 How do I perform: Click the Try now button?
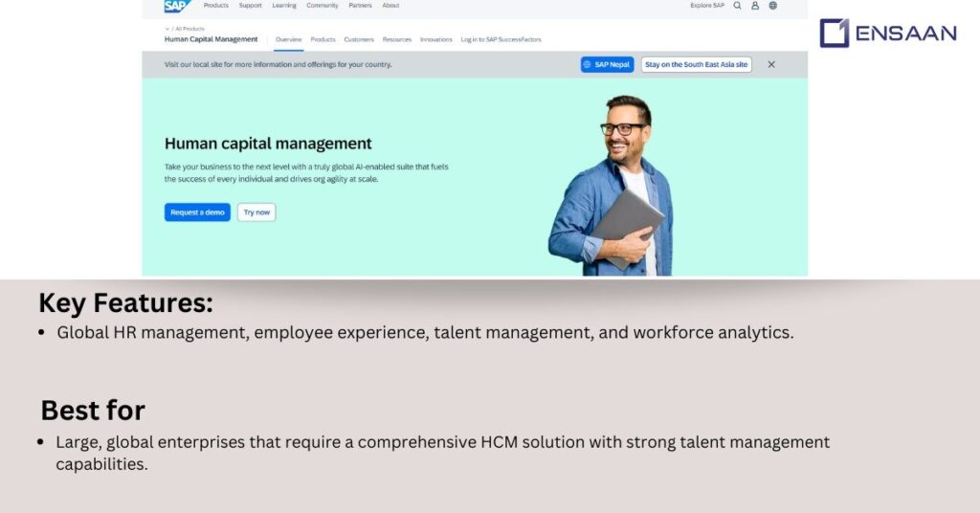coord(256,212)
